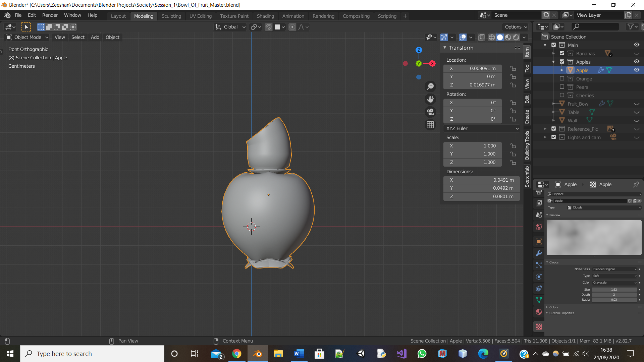This screenshot has width=644, height=362.
Task: Switch orthographic/perspective grid icon
Action: click(x=430, y=125)
